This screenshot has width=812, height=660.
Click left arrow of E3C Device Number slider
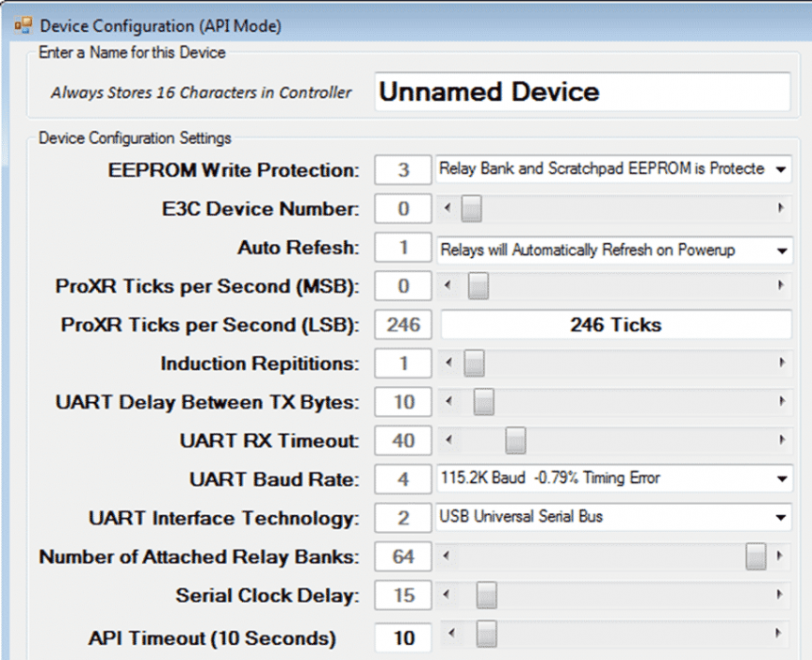click(447, 209)
